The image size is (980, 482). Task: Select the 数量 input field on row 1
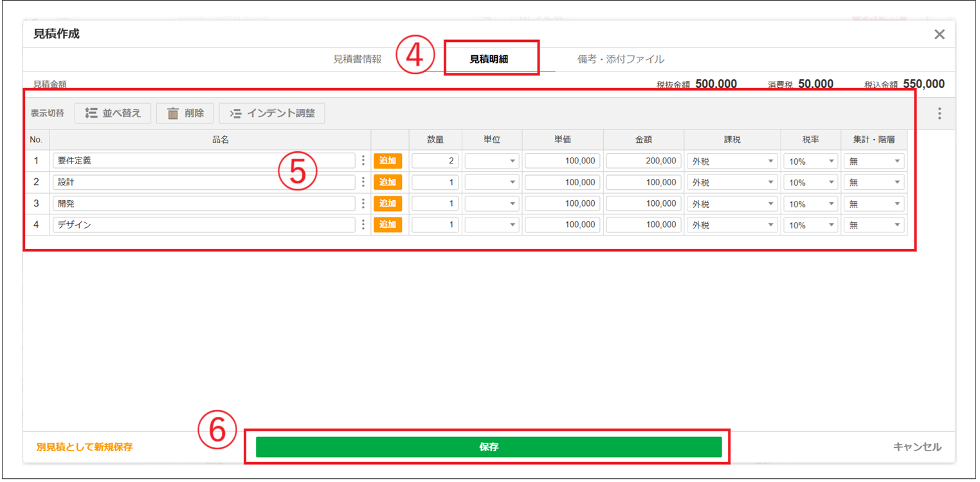[x=435, y=160]
